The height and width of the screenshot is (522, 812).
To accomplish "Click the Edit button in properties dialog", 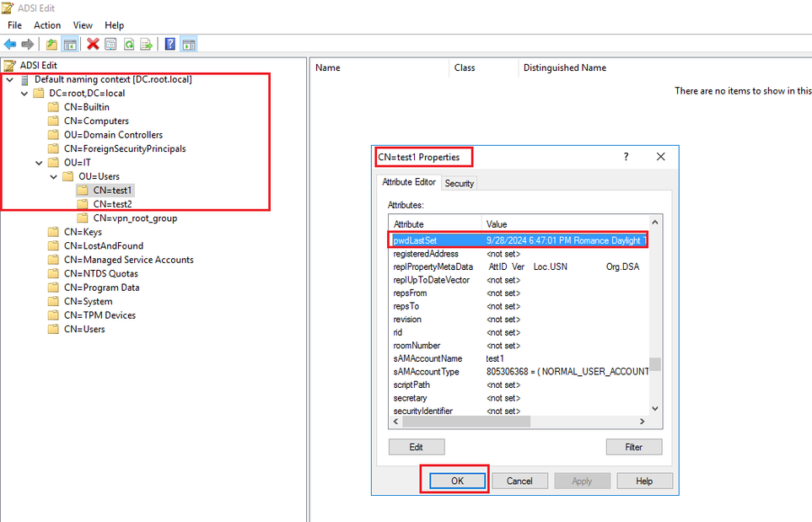I will pyautogui.click(x=417, y=447).
